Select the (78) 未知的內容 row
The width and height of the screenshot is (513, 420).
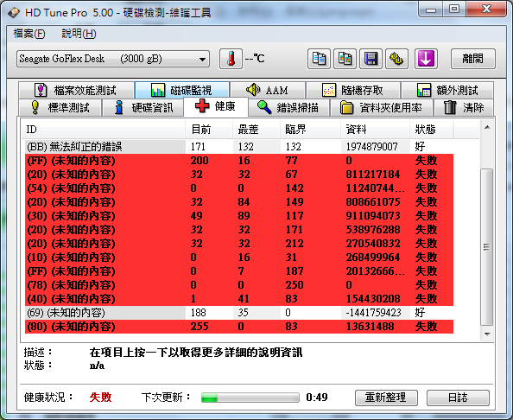pos(239,285)
